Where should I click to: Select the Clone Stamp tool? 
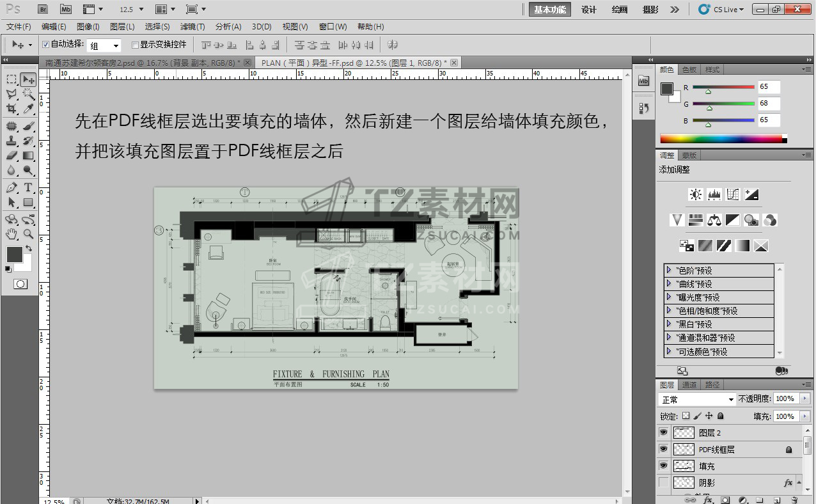(x=12, y=141)
